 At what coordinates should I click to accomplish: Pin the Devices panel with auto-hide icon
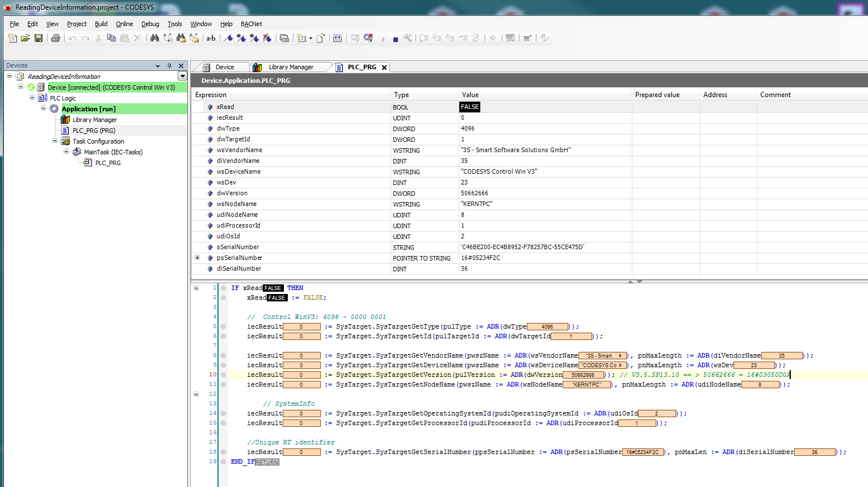[x=169, y=66]
